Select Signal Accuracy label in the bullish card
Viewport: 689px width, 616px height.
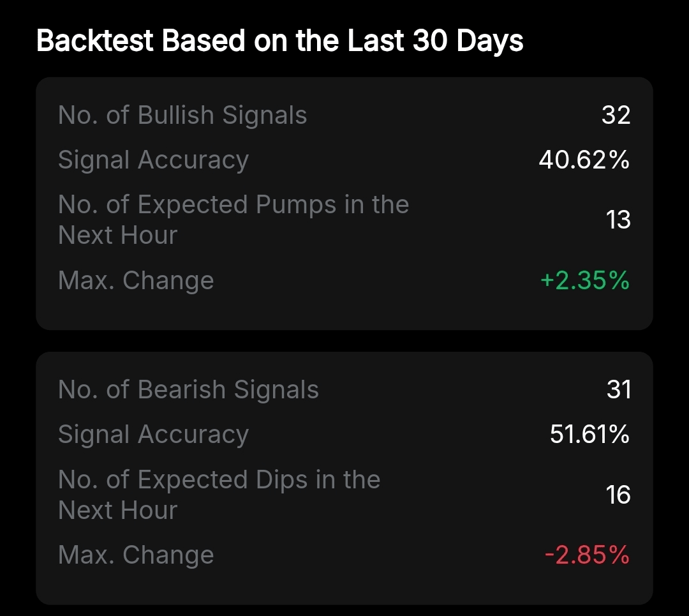tap(153, 160)
